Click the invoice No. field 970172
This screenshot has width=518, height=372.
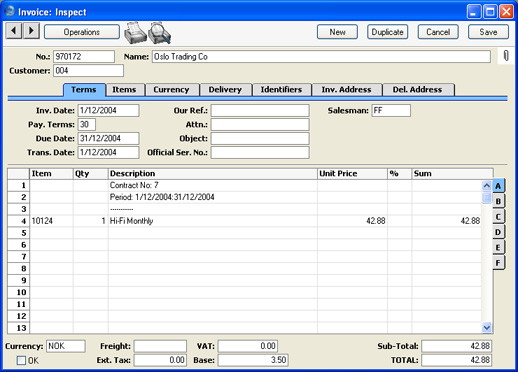[x=84, y=56]
